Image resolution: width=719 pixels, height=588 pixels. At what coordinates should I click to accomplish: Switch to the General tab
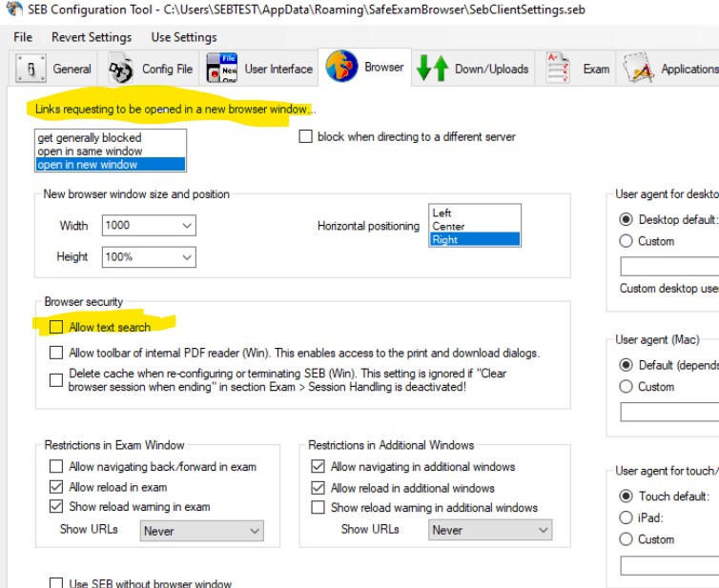pos(53,69)
